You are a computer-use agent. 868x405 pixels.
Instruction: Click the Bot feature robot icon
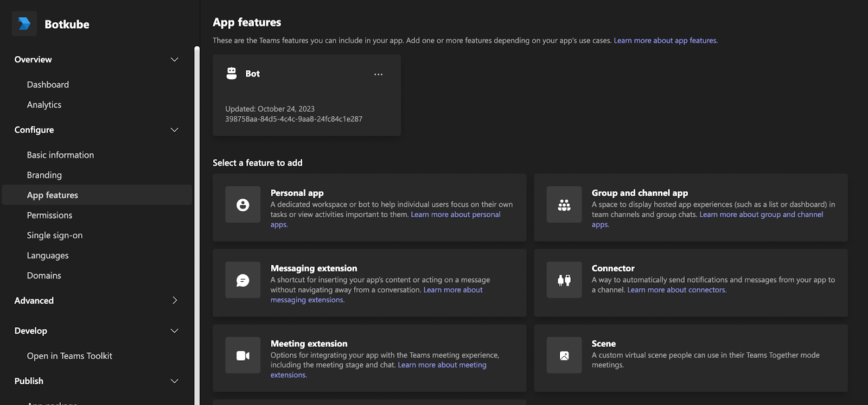[x=232, y=73]
